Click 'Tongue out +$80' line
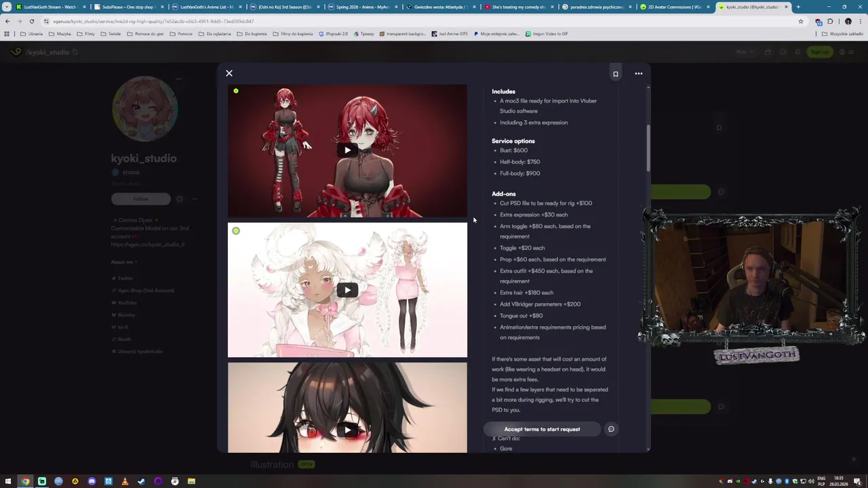The image size is (868, 488). coord(521,316)
